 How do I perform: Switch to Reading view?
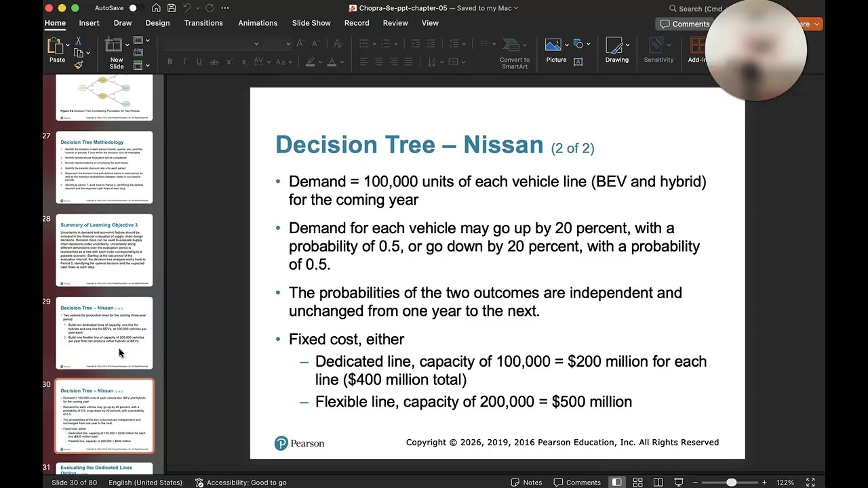pos(658,483)
